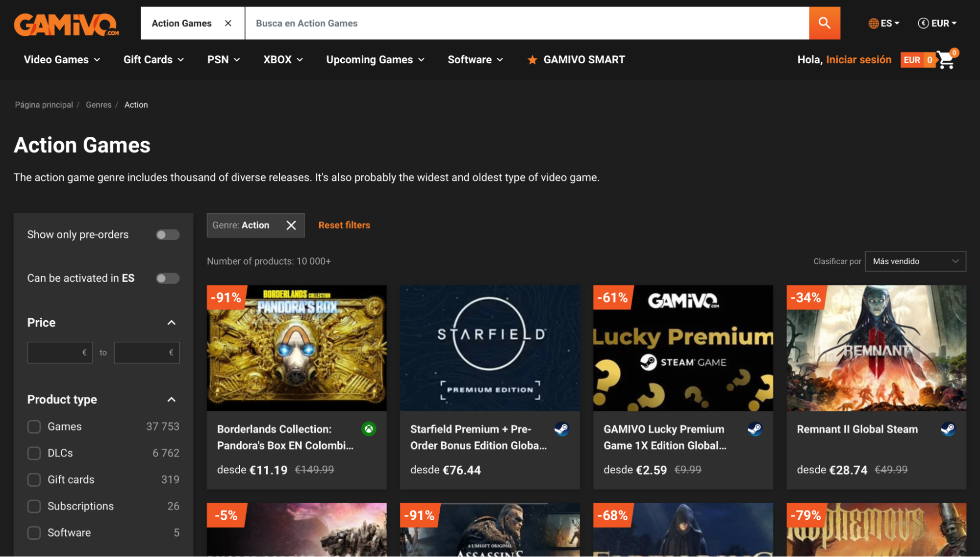Viewport: 980px width, 557px height.
Task: Open the Assassin's Creed cover with -91%
Action: click(x=490, y=530)
